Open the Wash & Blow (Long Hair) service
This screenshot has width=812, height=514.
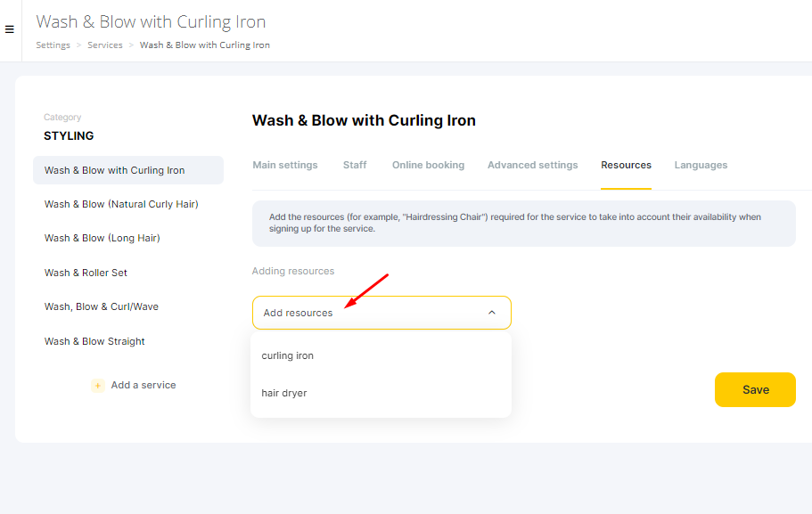click(102, 238)
